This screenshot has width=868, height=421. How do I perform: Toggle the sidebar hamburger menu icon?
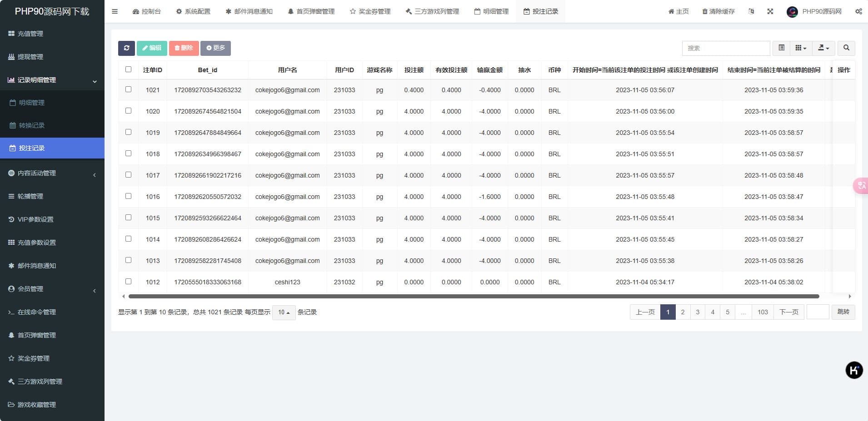point(115,11)
